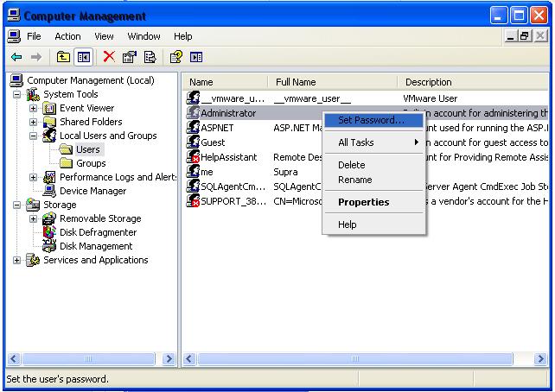555x392 pixels.
Task: Collapse the Local Users and Groups node
Action: point(34,136)
